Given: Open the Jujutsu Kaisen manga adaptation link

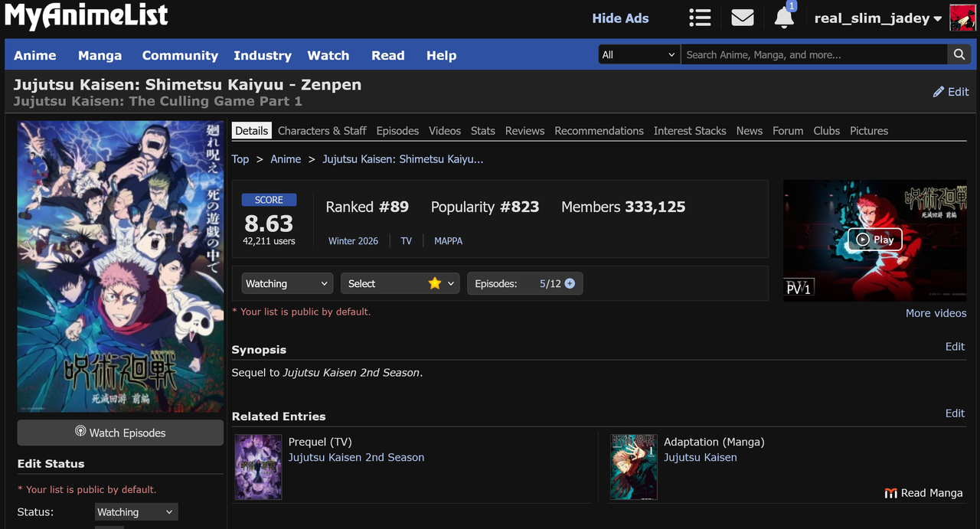Looking at the screenshot, I should [701, 458].
